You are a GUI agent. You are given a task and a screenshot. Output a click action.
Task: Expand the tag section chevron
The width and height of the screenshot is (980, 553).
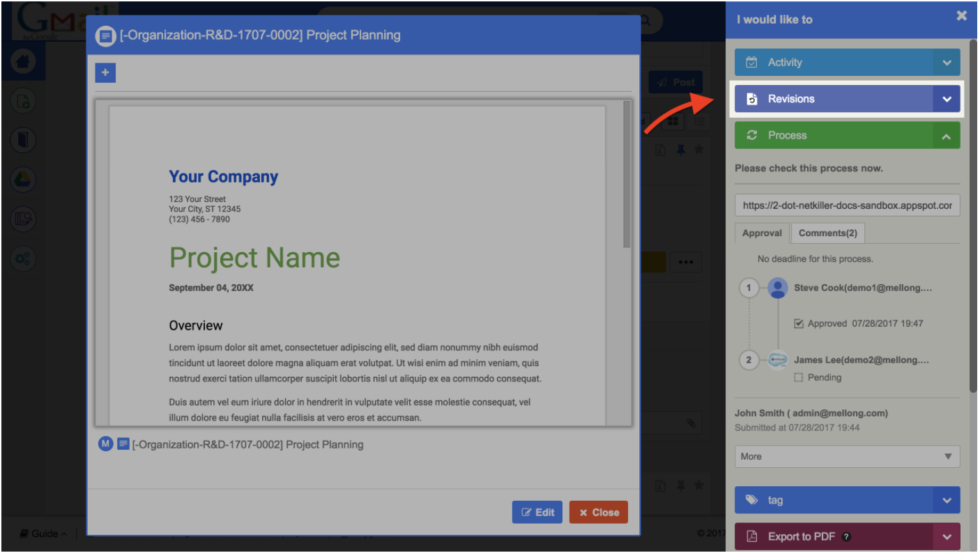(947, 500)
